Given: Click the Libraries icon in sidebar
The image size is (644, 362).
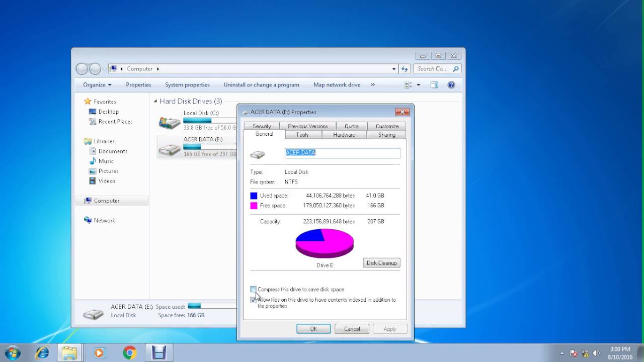Looking at the screenshot, I should (88, 141).
